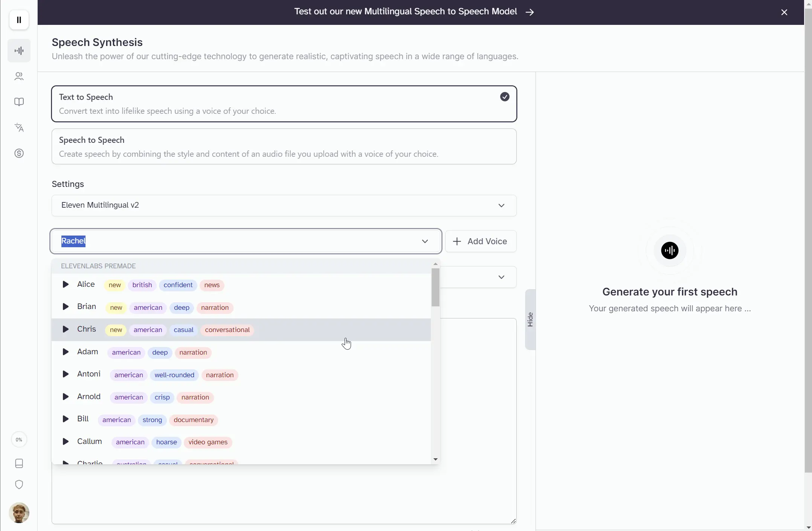Viewport: 812px width, 531px height.
Task: Click the shield icon in sidebar
Action: tap(18, 484)
